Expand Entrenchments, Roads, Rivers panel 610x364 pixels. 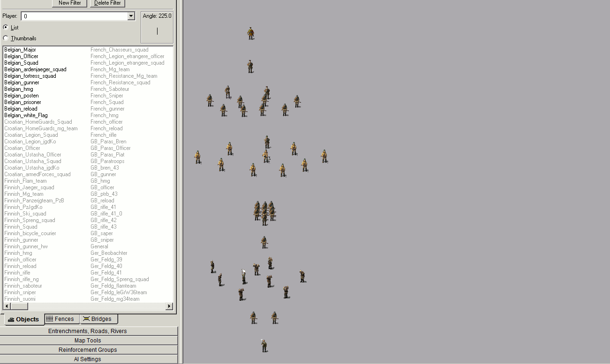(x=88, y=331)
